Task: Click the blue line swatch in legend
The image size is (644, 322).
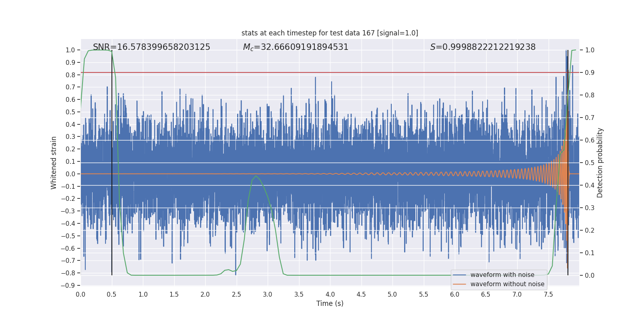Action: (459, 275)
